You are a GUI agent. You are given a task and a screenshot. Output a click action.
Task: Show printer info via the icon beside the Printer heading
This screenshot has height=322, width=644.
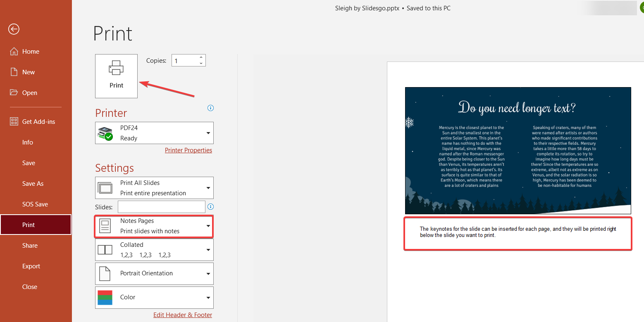click(210, 108)
